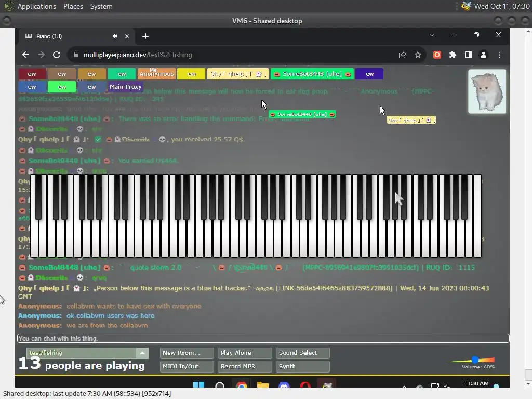Click the Wed Oct 11 clock
532x399 pixels.
point(502,6)
